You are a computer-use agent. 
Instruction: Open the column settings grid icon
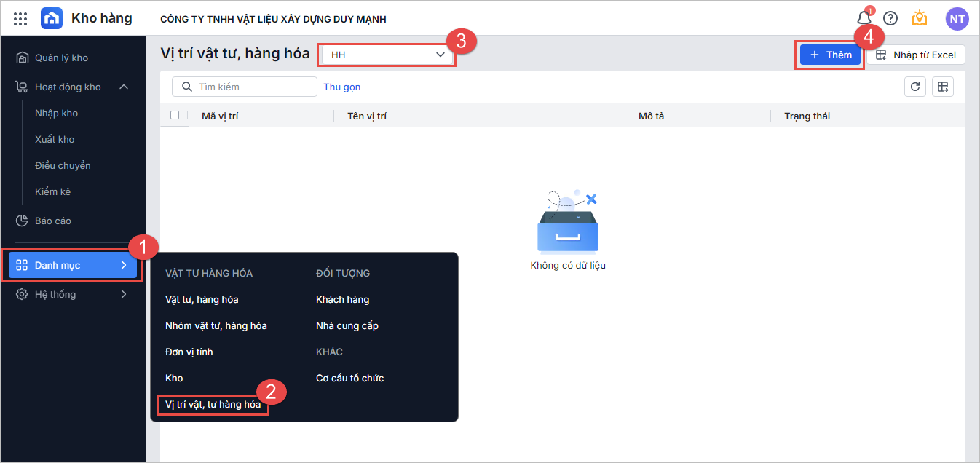[x=943, y=87]
